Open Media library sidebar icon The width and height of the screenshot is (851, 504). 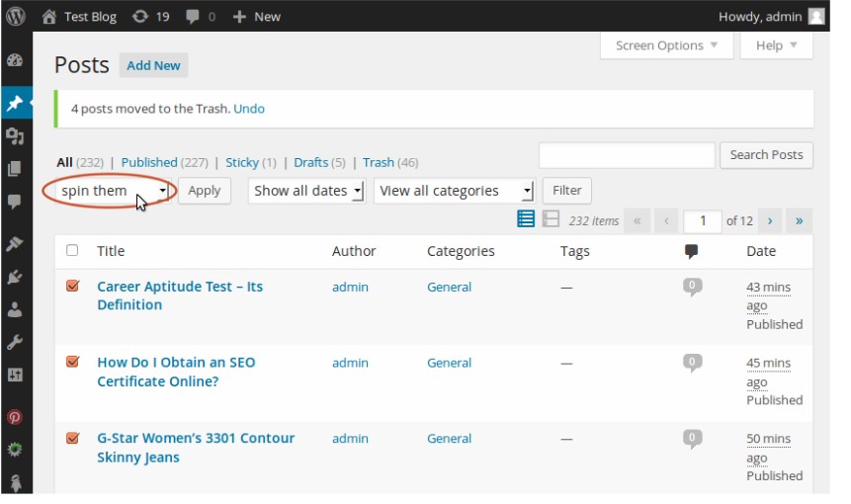click(x=15, y=135)
